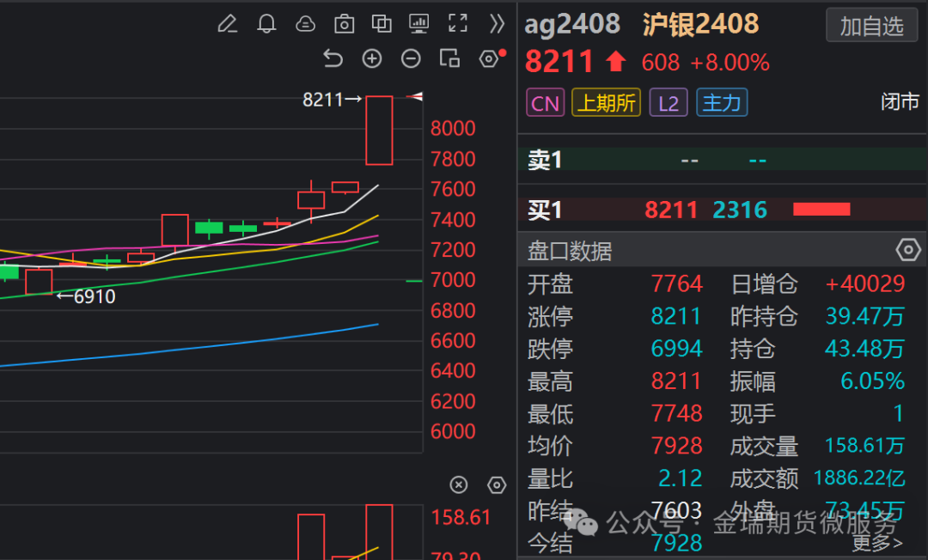This screenshot has width=928, height=560.
Task: Click the 持仓 value 43.48万
Action: (864, 349)
